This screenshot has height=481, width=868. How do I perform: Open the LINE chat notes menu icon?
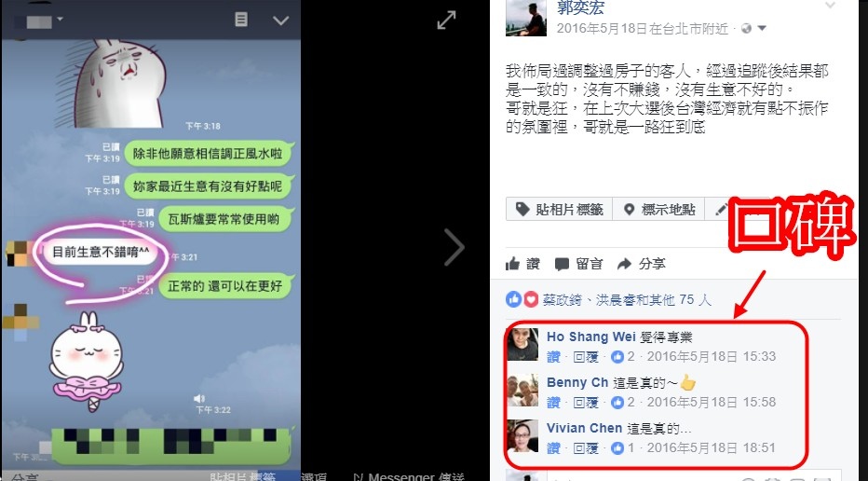[x=241, y=20]
